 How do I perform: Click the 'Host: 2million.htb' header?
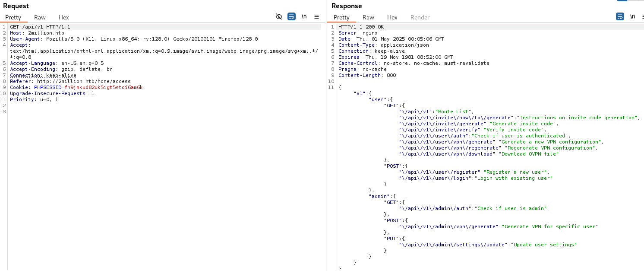coord(37,33)
